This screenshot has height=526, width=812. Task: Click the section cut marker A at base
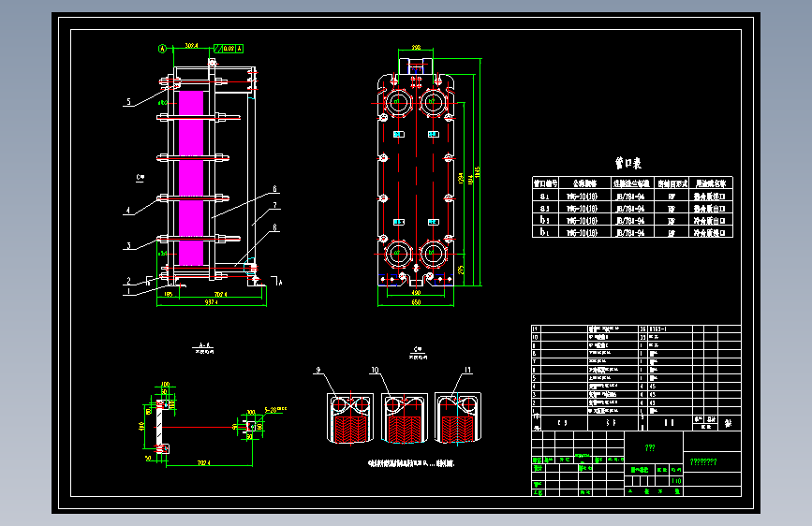(277, 281)
